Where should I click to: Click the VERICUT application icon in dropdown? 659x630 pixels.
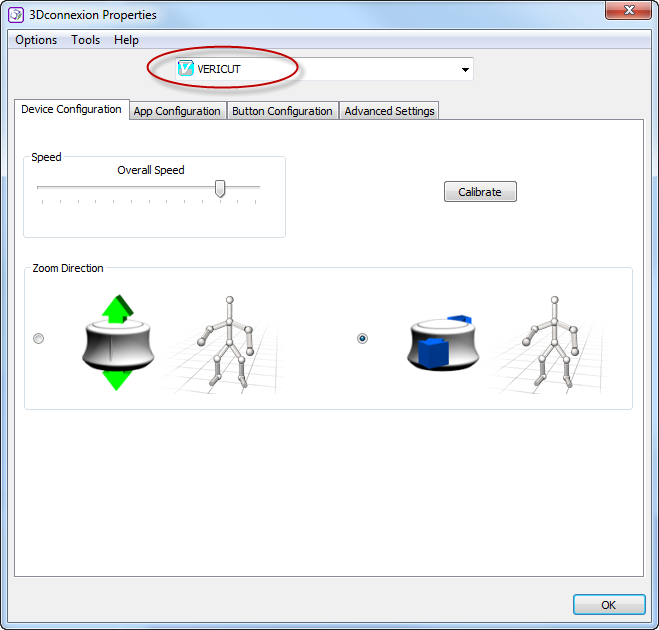(x=185, y=69)
